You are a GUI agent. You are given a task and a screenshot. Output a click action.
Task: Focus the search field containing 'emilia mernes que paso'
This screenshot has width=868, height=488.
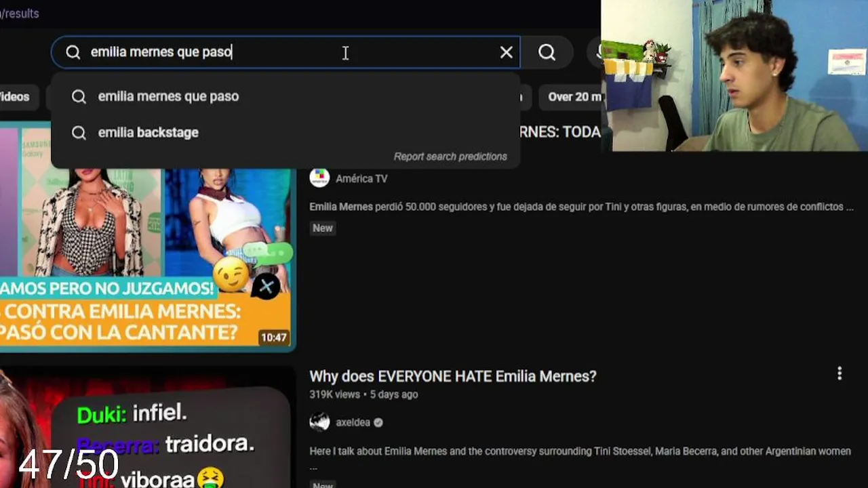point(285,52)
